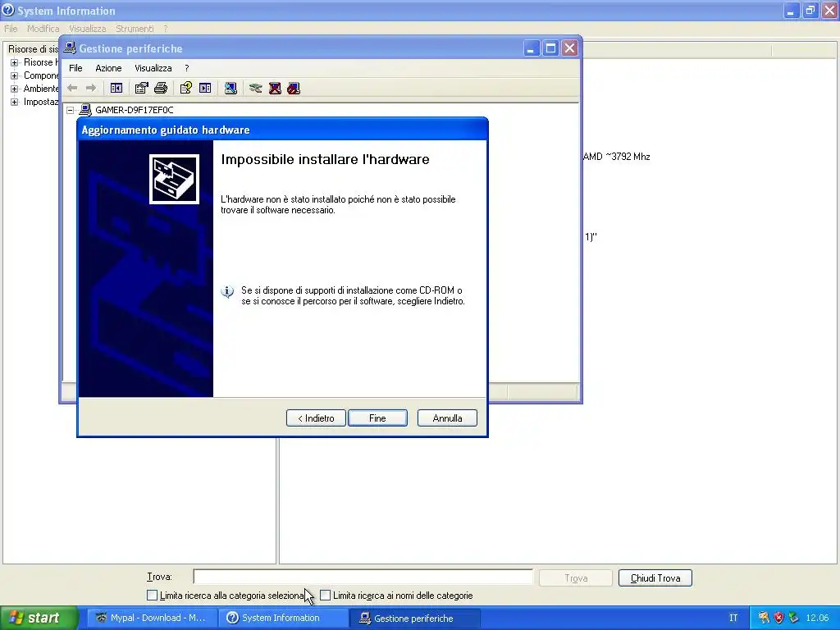The width and height of the screenshot is (840, 630).
Task: Click the uninstall device icon with red X
Action: point(275,88)
